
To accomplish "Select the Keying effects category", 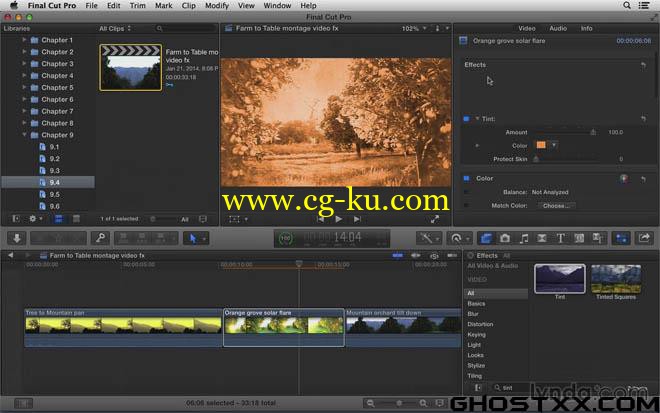I will [476, 335].
